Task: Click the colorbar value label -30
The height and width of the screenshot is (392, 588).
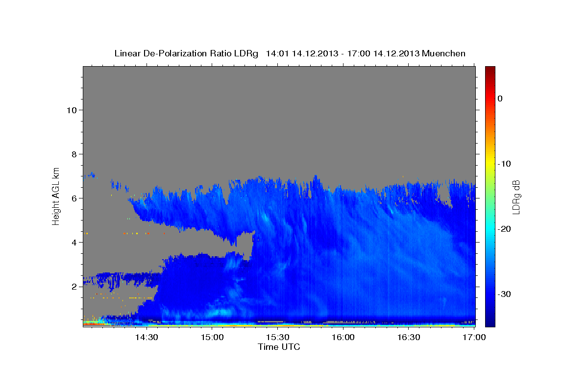Action: coord(505,294)
